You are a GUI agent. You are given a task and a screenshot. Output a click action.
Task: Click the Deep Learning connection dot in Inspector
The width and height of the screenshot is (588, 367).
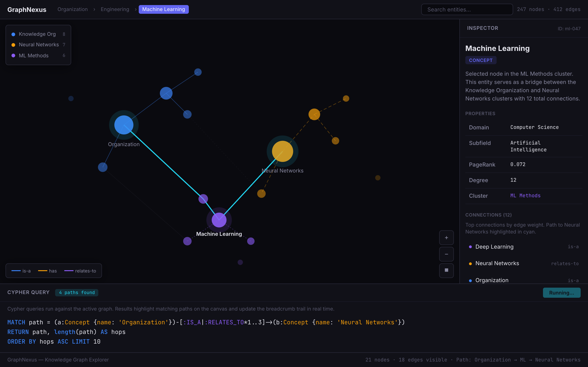pyautogui.click(x=471, y=247)
